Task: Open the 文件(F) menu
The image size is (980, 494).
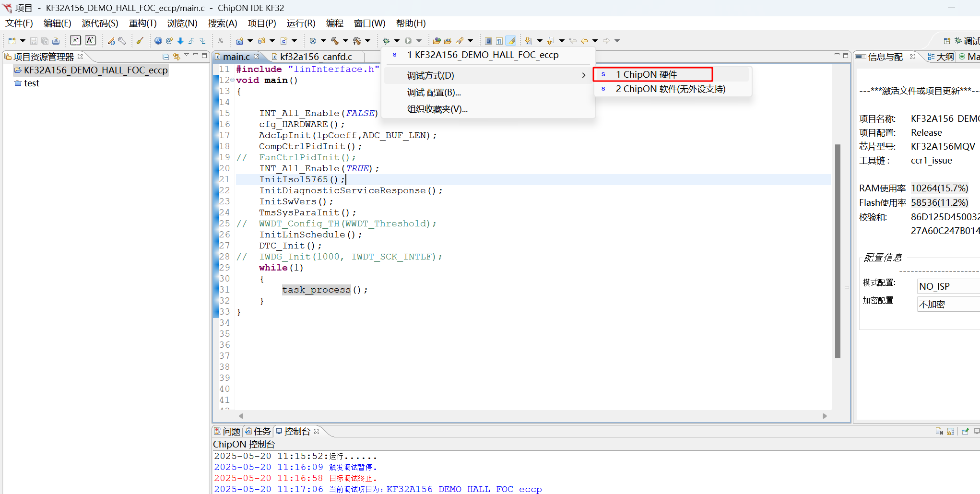Action: coord(19,24)
